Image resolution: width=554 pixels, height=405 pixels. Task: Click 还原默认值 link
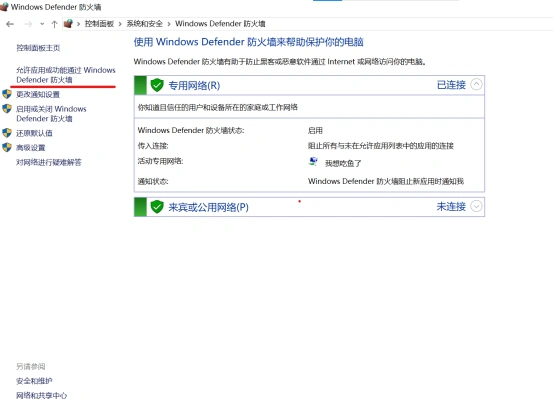34,133
